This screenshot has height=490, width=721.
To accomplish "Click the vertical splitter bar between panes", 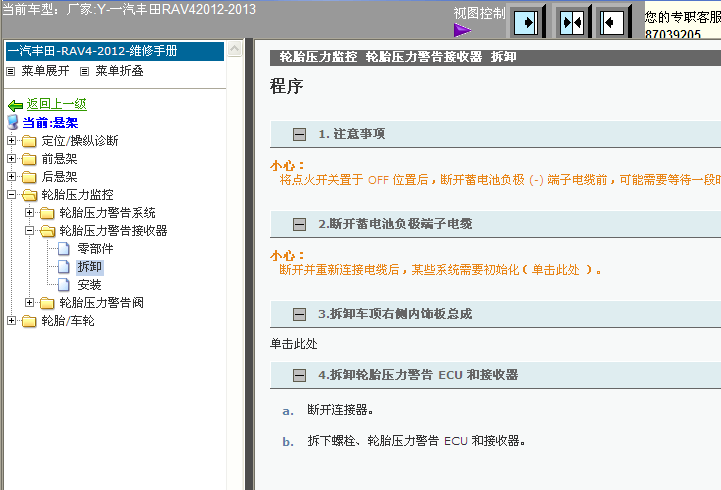I will pos(249,264).
